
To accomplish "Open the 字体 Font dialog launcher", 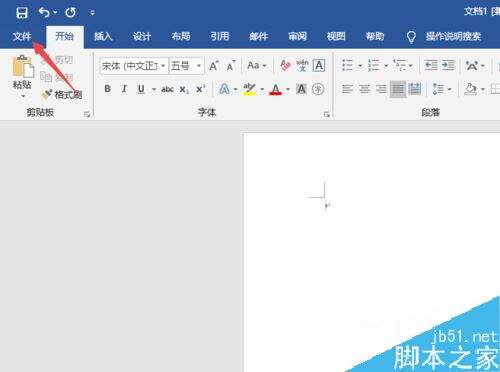I will tap(327, 114).
